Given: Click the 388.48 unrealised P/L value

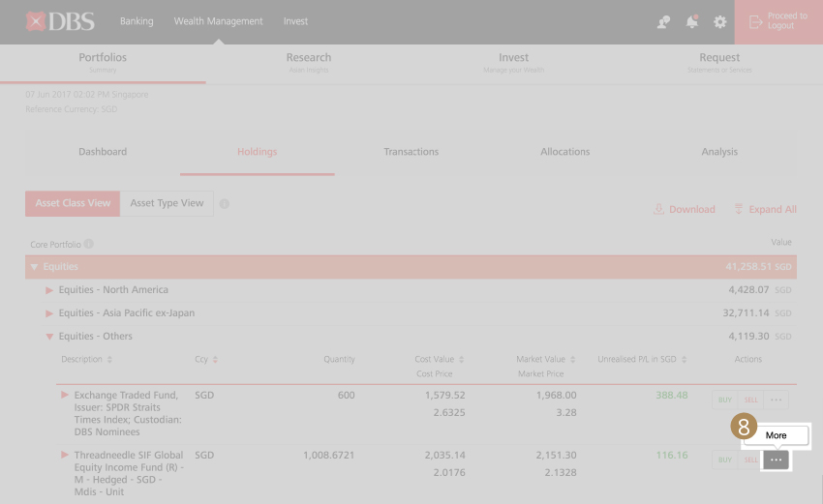Looking at the screenshot, I should [x=671, y=396].
